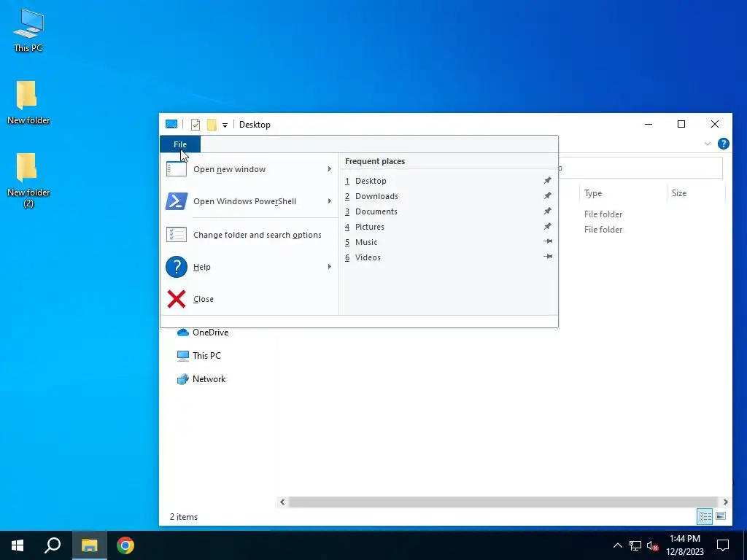Click the New folder quick access toolbar icon

[212, 125]
